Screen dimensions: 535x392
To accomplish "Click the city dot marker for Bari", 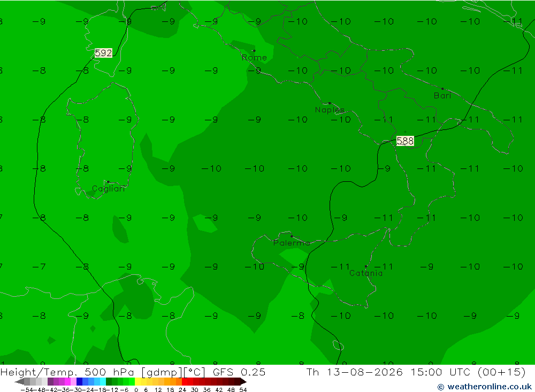I will (x=442, y=89).
